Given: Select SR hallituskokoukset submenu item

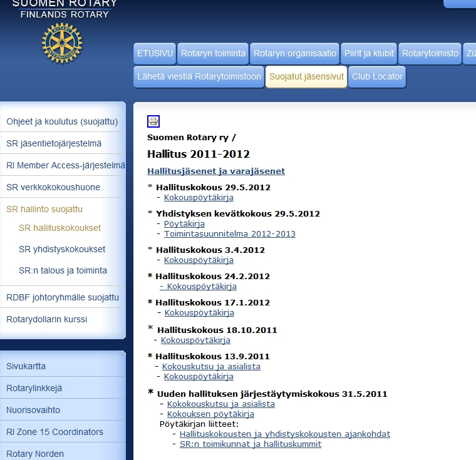Looking at the screenshot, I should [x=59, y=228].
